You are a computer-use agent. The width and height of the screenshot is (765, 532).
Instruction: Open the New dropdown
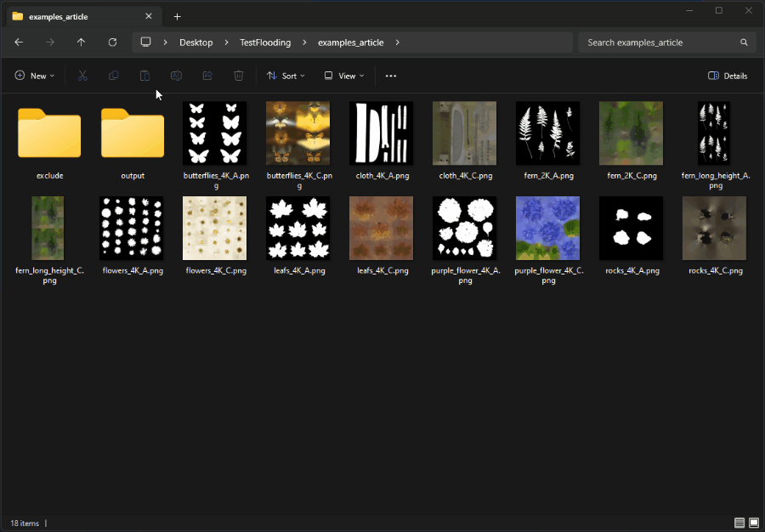[x=35, y=76]
